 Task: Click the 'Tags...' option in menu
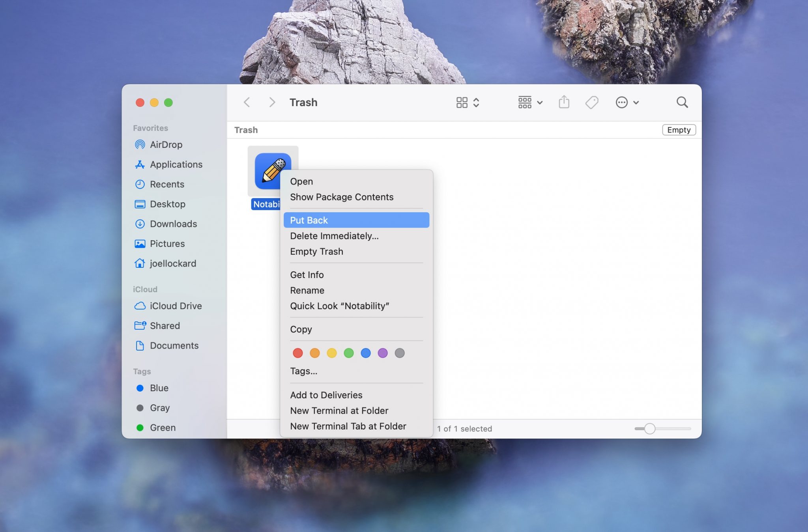[303, 370]
